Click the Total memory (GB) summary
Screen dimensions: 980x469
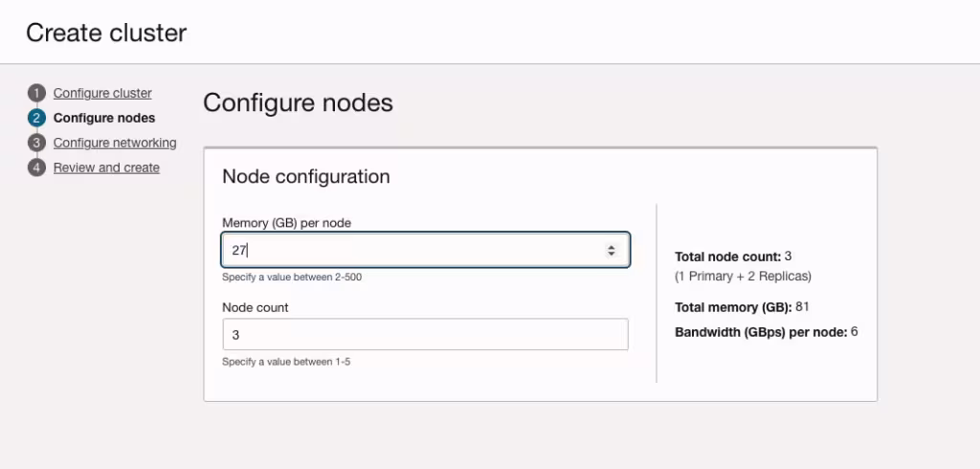pyautogui.click(x=743, y=307)
